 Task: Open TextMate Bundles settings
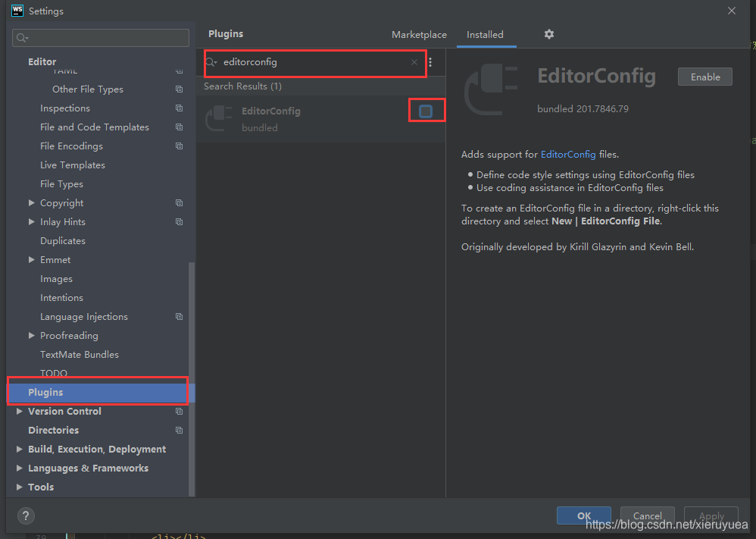tap(80, 354)
